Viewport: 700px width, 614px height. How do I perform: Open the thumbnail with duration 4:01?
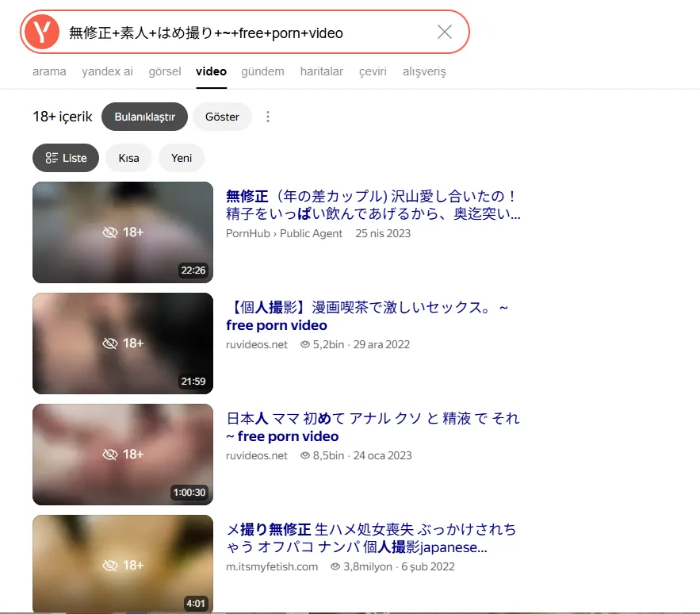(123, 564)
